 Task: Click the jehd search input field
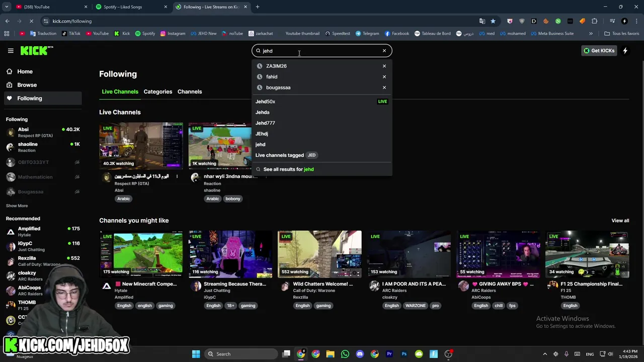321,51
